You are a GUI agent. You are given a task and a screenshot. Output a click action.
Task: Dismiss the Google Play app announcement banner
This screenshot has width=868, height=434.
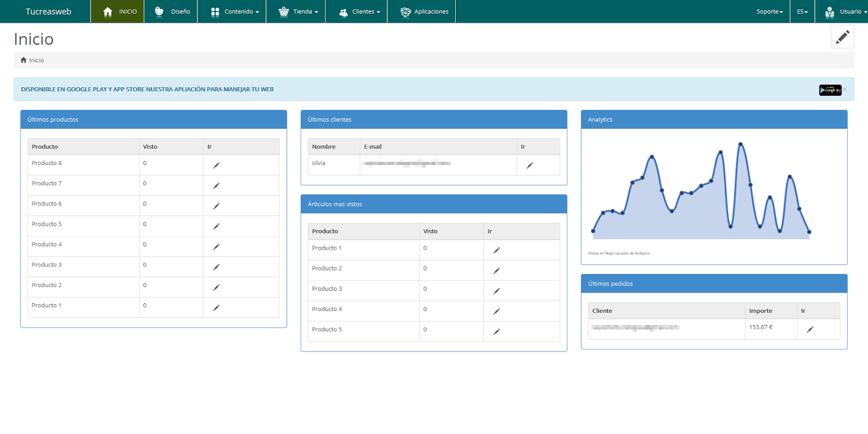pyautogui.click(x=845, y=90)
